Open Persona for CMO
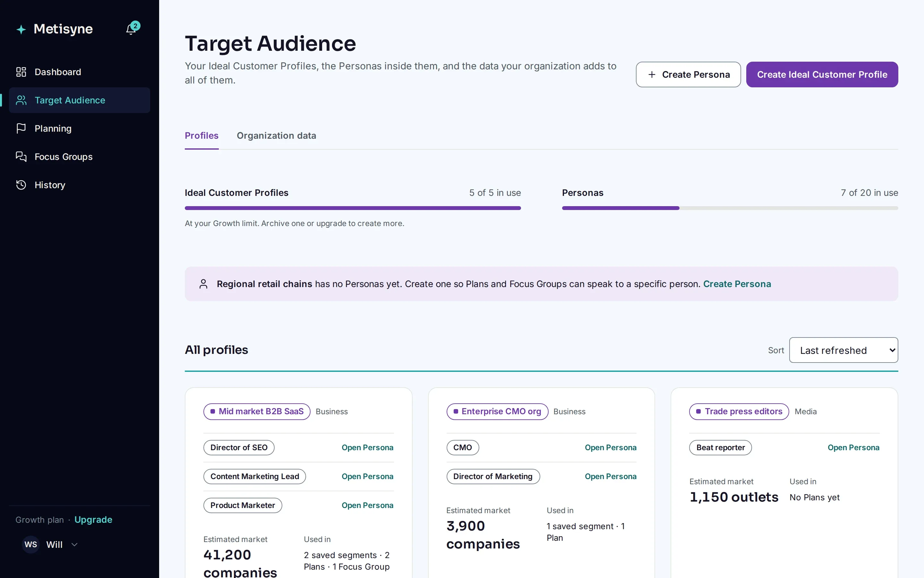Image resolution: width=924 pixels, height=578 pixels. (611, 448)
